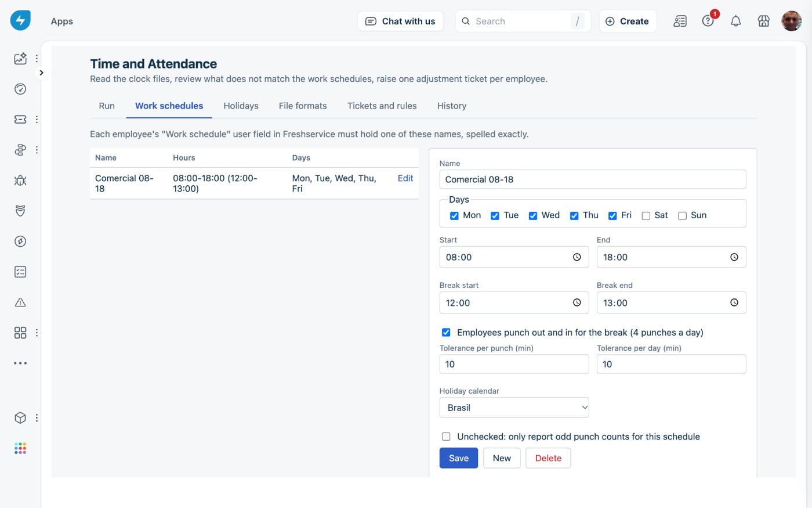812x508 pixels.
Task: Open the notifications bell
Action: [x=735, y=21]
